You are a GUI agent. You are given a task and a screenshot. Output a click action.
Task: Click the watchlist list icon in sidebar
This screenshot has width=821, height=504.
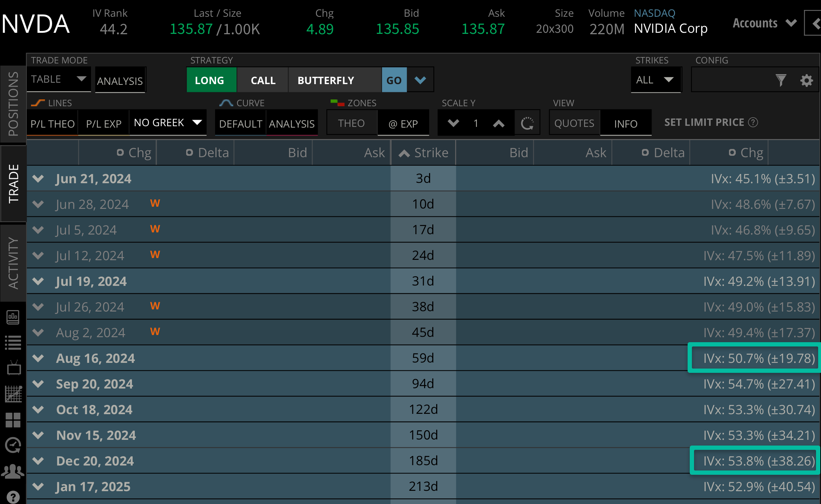click(14, 343)
